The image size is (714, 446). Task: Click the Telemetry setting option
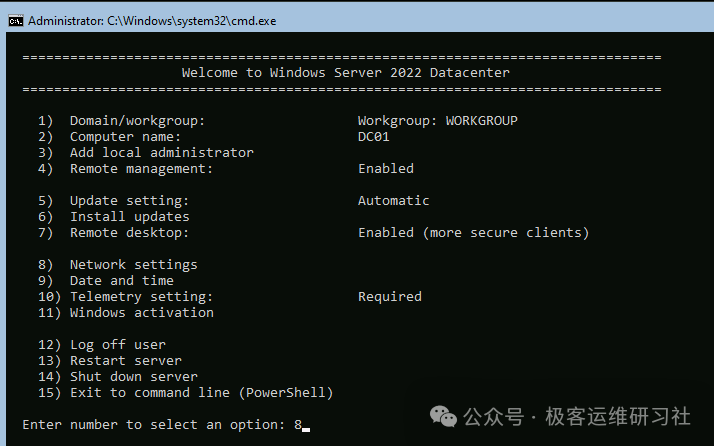click(x=125, y=297)
